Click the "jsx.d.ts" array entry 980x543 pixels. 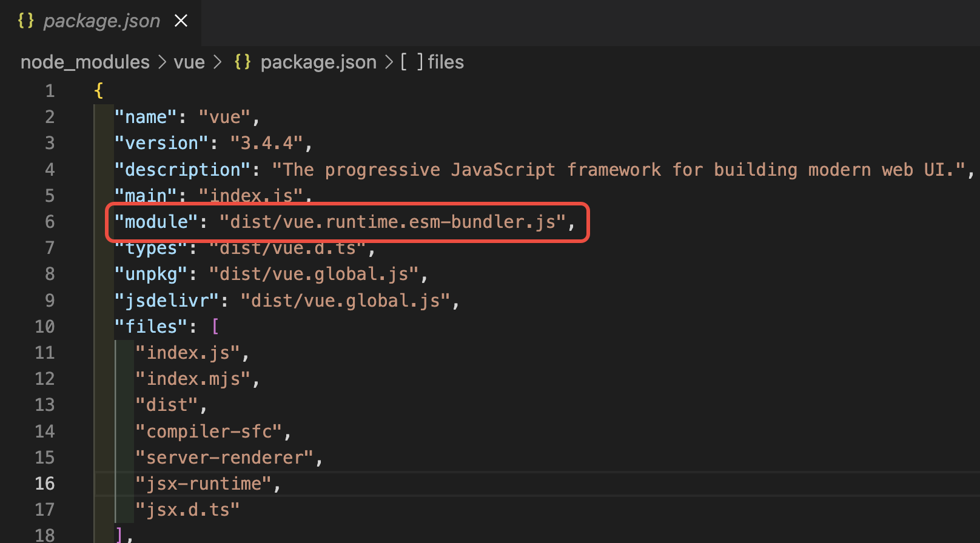[x=187, y=510]
